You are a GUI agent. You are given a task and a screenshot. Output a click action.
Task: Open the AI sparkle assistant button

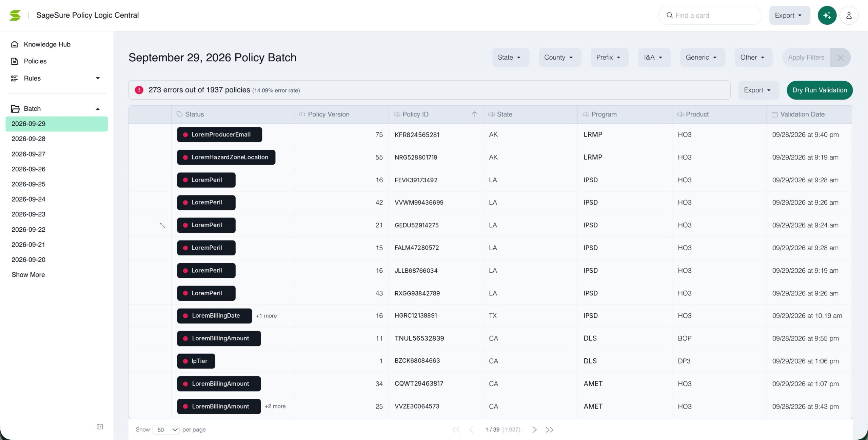pos(827,15)
